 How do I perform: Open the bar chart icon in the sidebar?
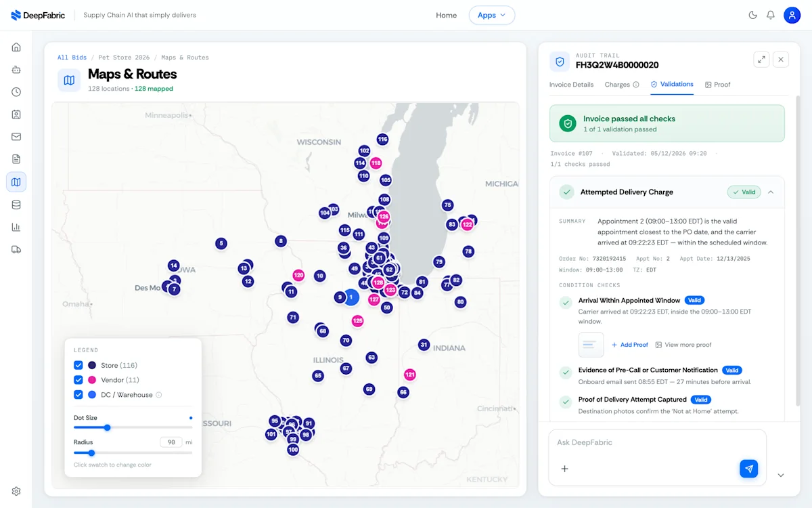point(16,227)
